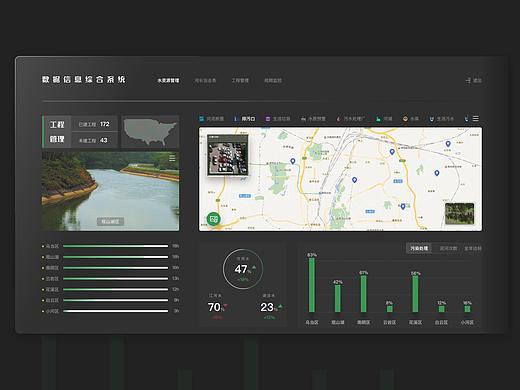Image resolution: width=520 pixels, height=390 pixels.
Task: Click the value 172 for completed projects
Action: (x=105, y=124)
